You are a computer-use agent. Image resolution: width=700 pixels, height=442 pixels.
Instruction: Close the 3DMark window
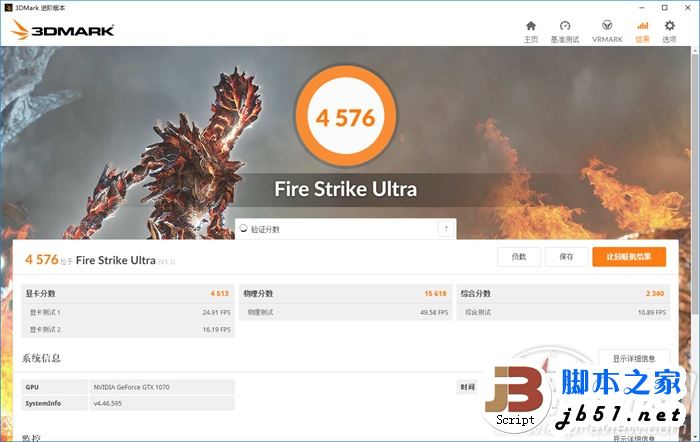pyautogui.click(x=688, y=8)
